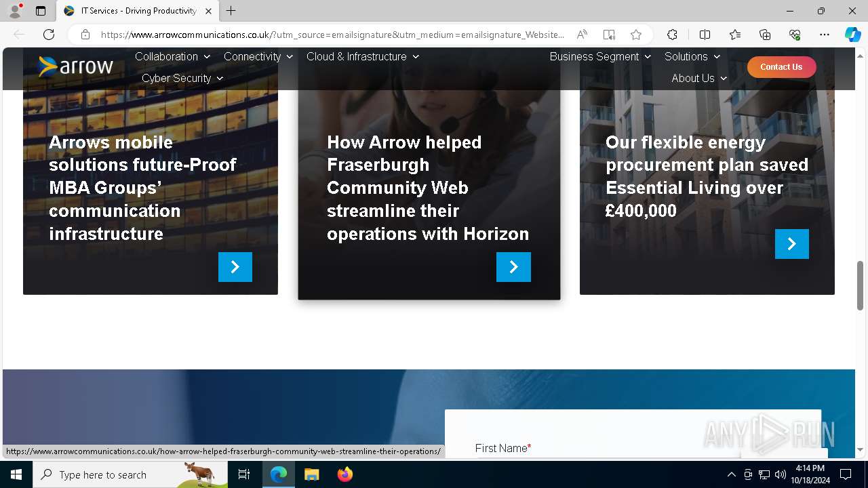
Task: Open Microsoft Edge taskbar icon
Action: pos(279,474)
